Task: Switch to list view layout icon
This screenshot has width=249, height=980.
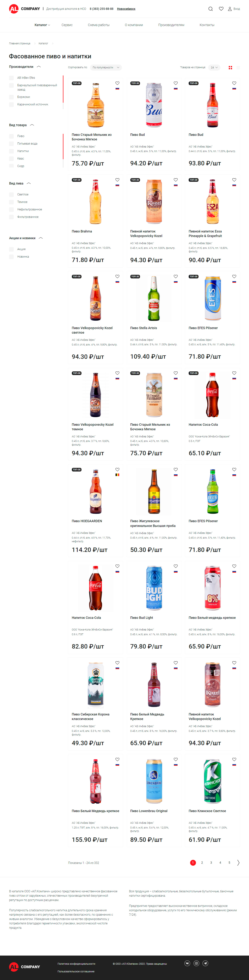Action: point(238,68)
